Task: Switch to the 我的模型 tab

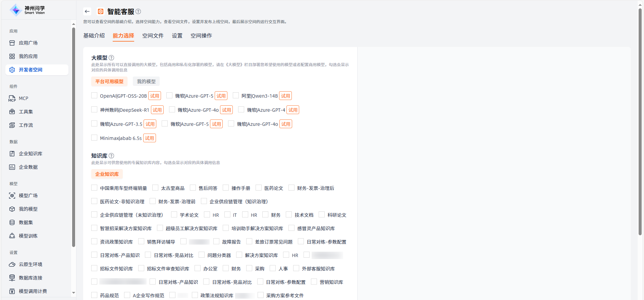Action: (146, 82)
